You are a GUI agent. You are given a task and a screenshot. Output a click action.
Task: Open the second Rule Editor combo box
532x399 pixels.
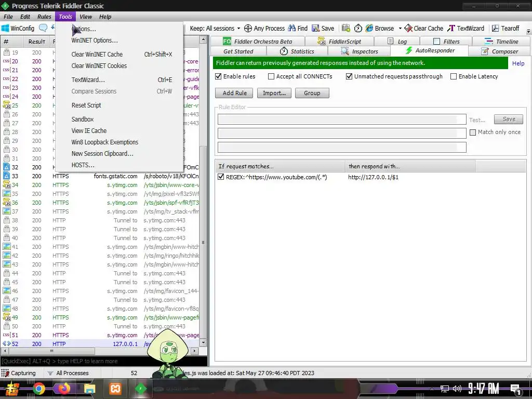342,133
